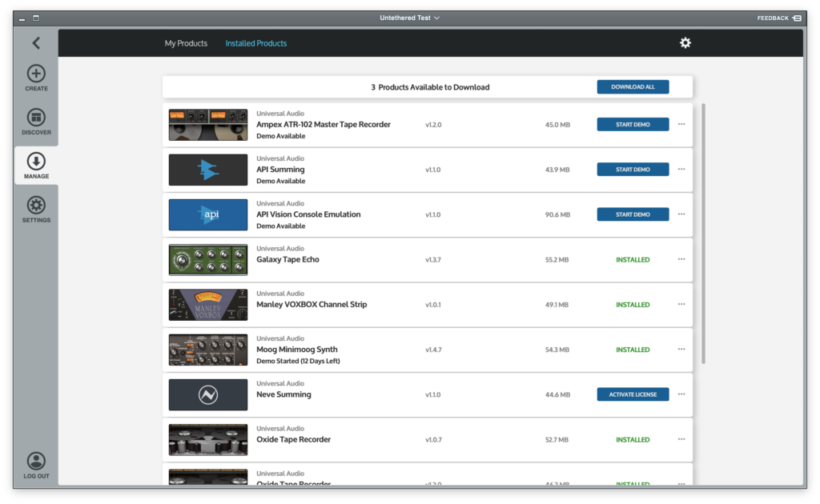Click the Feedback icon in title bar
Screen dimensions: 820x504
tap(797, 18)
